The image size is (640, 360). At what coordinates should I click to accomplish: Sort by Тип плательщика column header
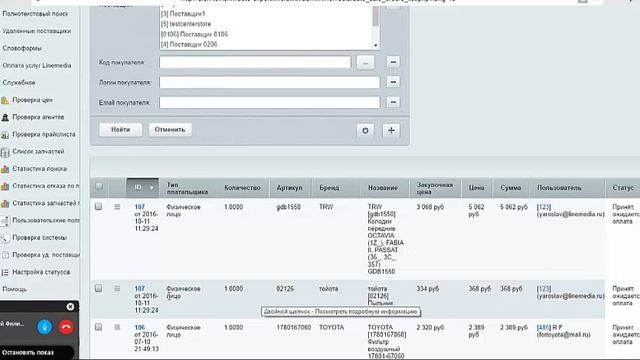[x=187, y=188]
